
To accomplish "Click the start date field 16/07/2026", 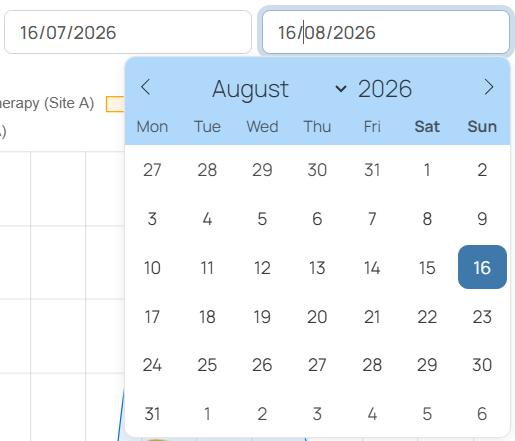I will coord(128,32).
